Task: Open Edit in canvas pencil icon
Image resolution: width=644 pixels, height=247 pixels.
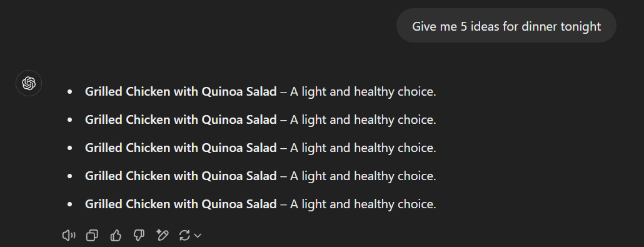Action: click(x=162, y=235)
